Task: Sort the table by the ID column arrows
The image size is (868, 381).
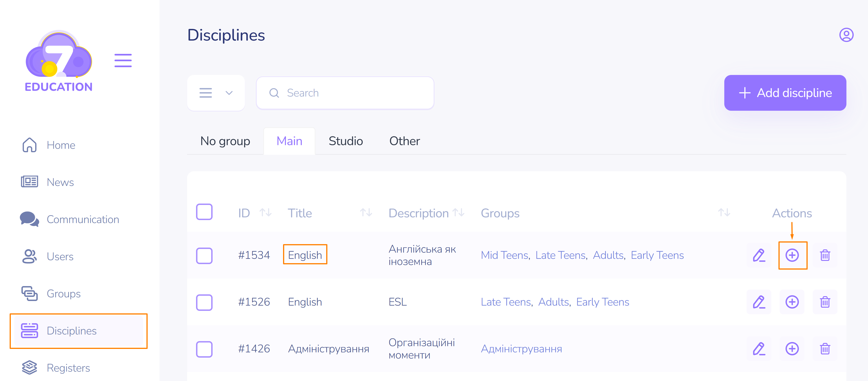Action: pos(266,213)
